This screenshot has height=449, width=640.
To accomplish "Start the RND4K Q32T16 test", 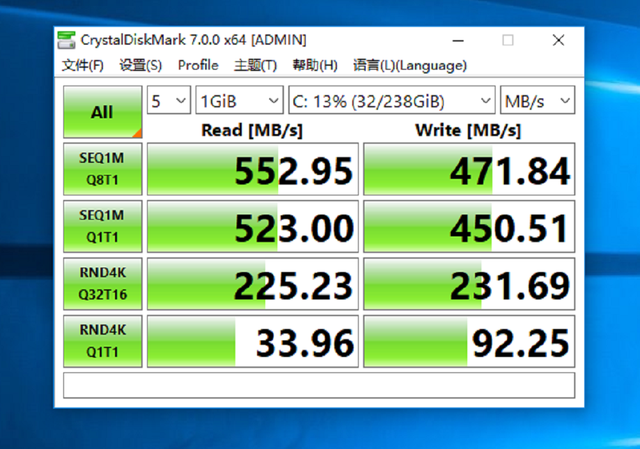I will (102, 284).
